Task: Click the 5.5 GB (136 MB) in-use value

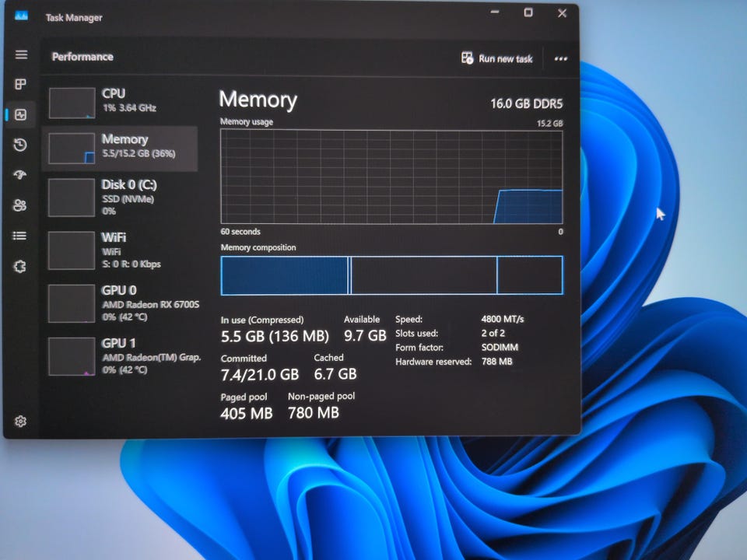Action: (x=275, y=336)
